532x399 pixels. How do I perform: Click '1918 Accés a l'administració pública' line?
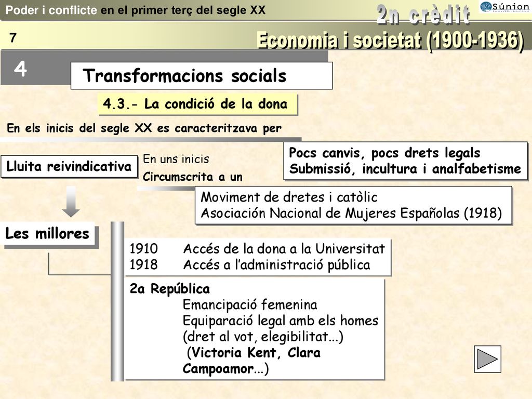[x=250, y=264]
